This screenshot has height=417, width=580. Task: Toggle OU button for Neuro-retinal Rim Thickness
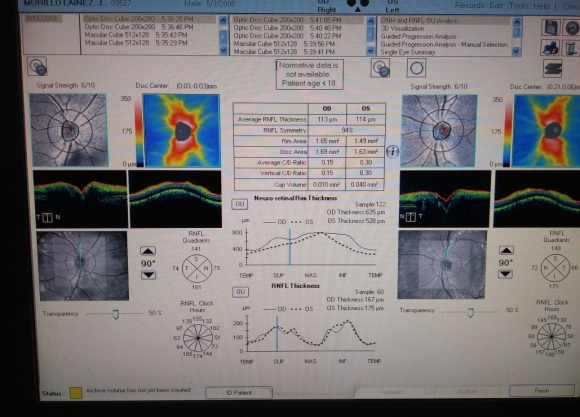(x=240, y=204)
